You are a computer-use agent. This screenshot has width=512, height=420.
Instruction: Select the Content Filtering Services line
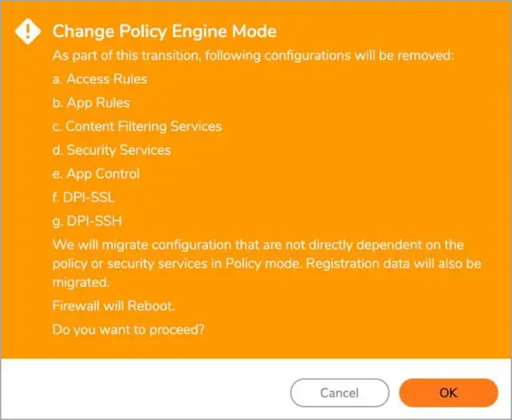[x=136, y=126]
